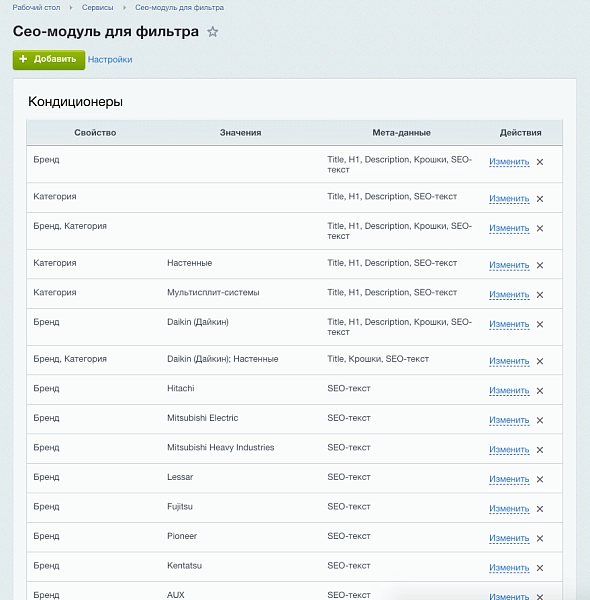Remove the Мультисплит-системы category row
This screenshot has width=590, height=600.
click(539, 295)
